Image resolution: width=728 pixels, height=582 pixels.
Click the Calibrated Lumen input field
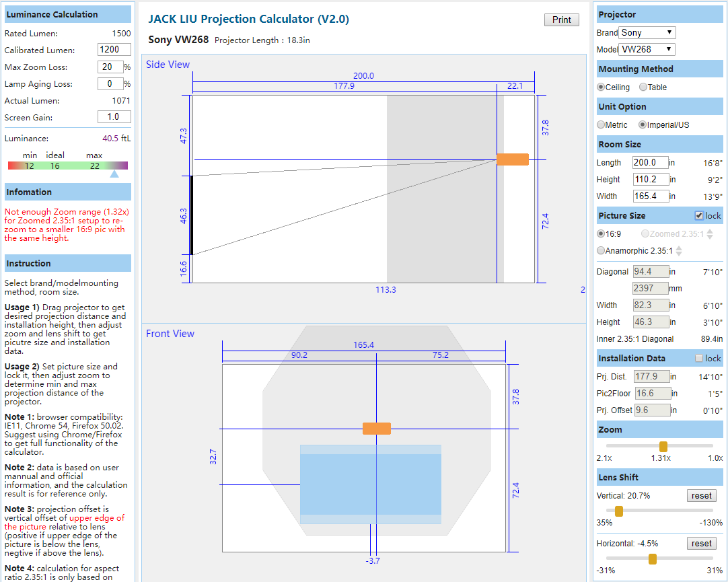click(x=114, y=49)
